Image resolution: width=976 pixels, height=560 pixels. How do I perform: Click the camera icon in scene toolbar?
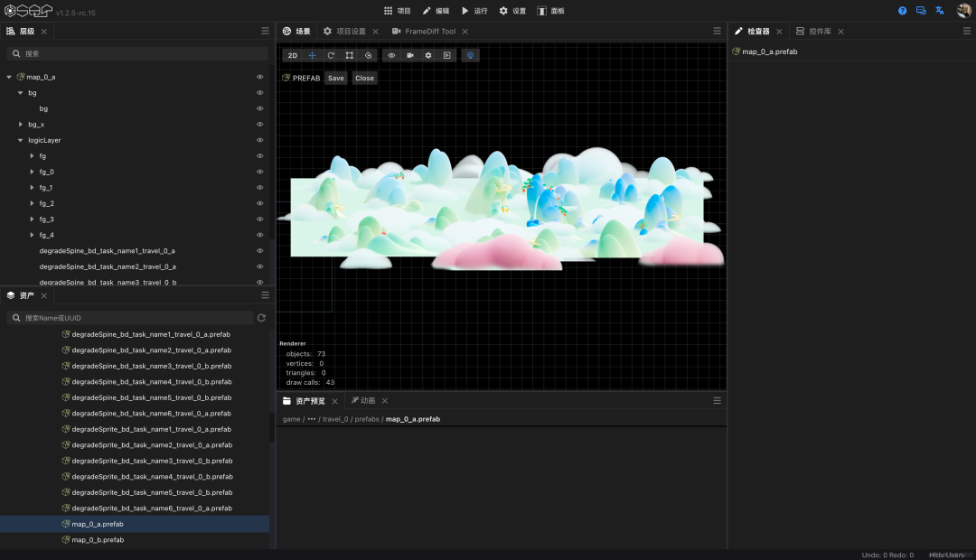410,55
